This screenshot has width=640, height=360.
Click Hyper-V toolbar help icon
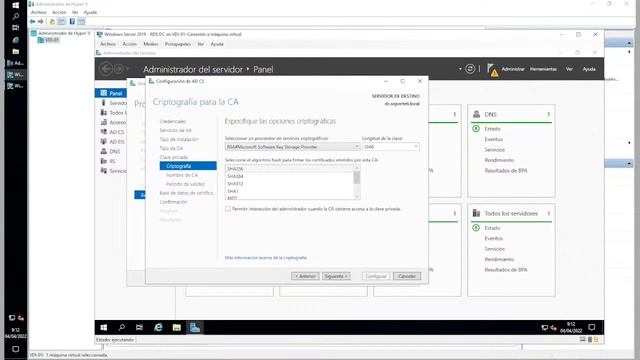pyautogui.click(x=72, y=21)
